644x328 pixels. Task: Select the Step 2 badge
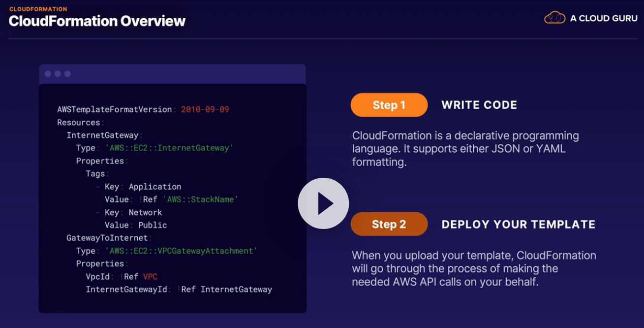[389, 224]
